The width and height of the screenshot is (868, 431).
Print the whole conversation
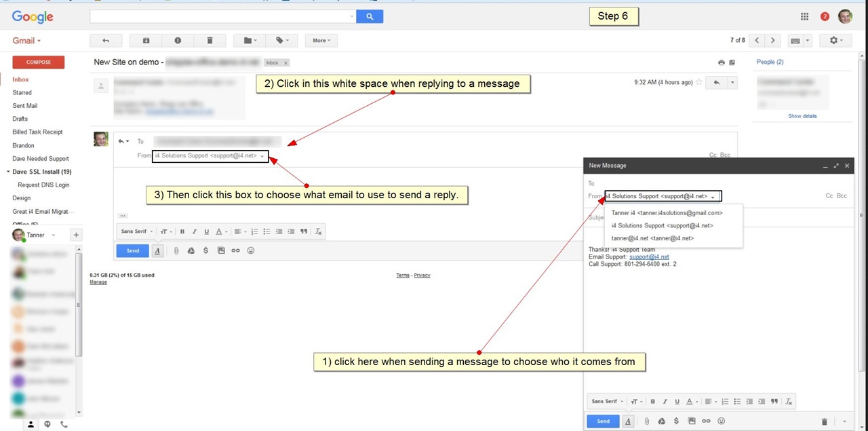(x=721, y=62)
